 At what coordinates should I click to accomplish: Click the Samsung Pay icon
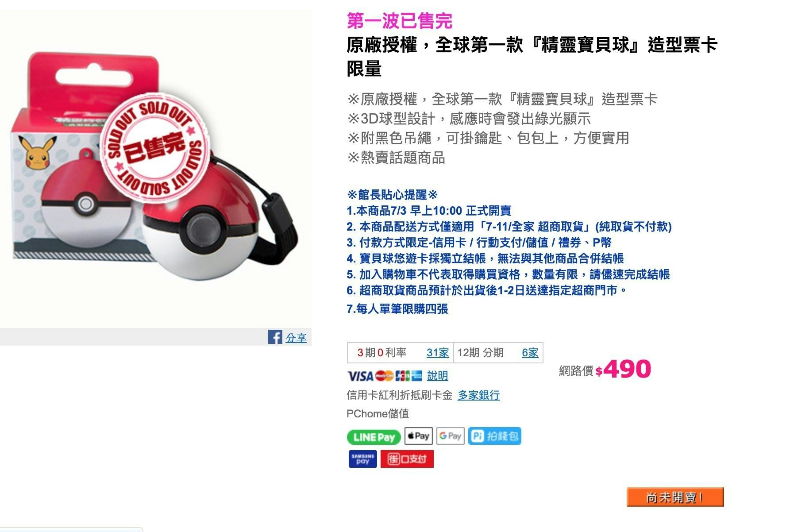363,459
